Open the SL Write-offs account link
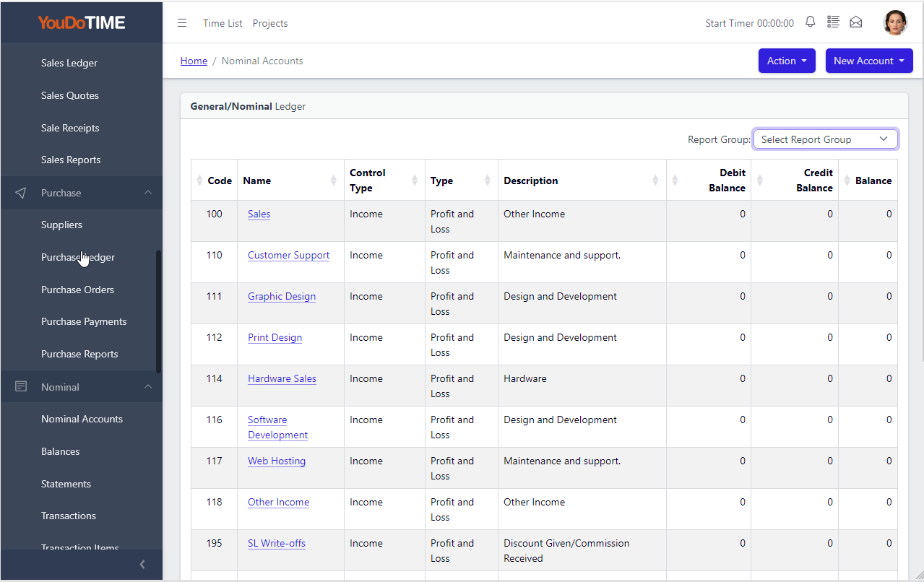 point(277,543)
